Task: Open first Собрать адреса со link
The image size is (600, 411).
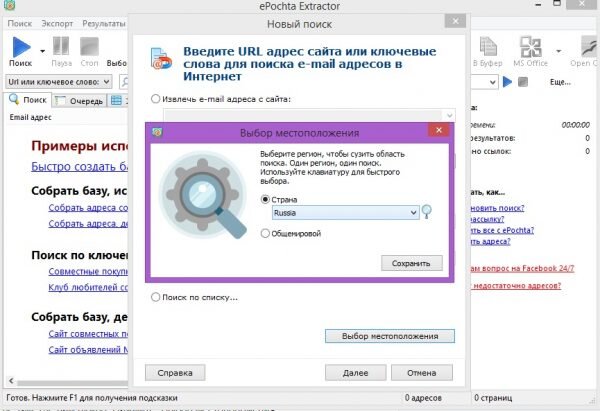Action: click(x=88, y=207)
